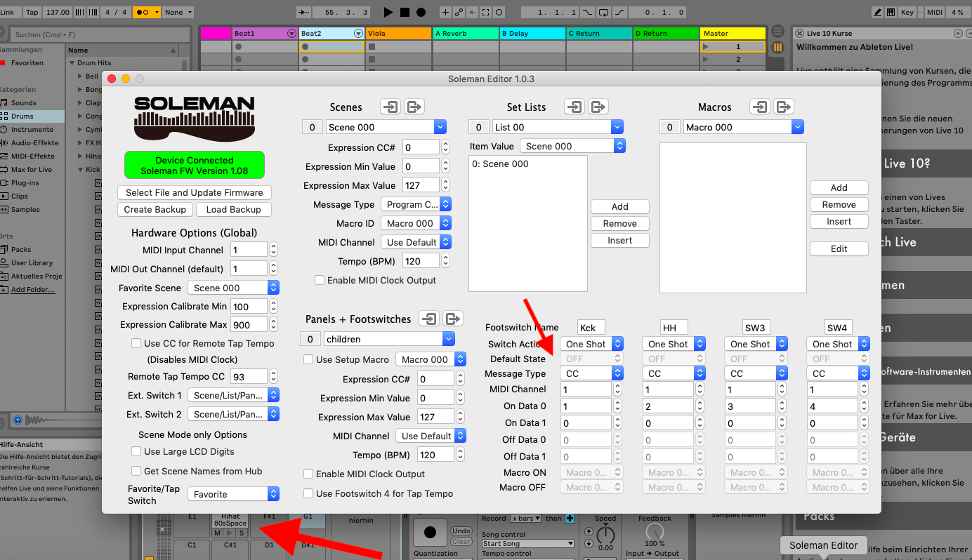Close the Live 10 Kurse help panel
This screenshot has height=560, width=972.
pyautogui.click(x=801, y=33)
